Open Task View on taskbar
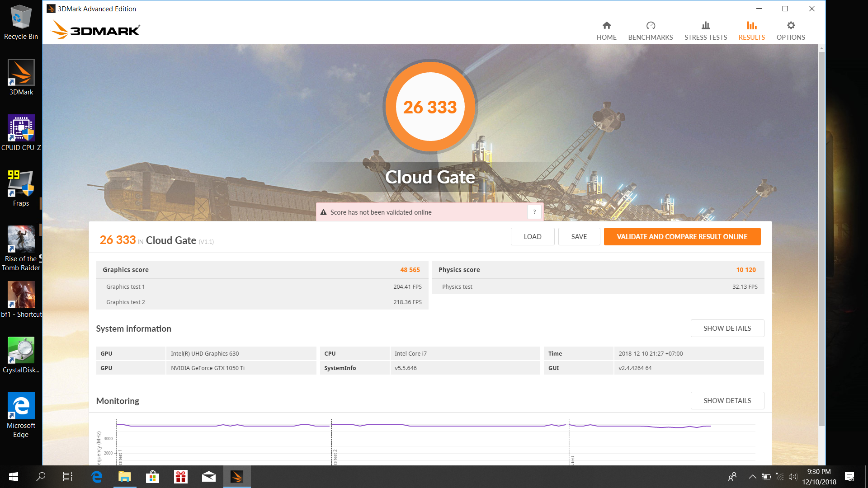Viewport: 868px width, 488px height. (68, 477)
